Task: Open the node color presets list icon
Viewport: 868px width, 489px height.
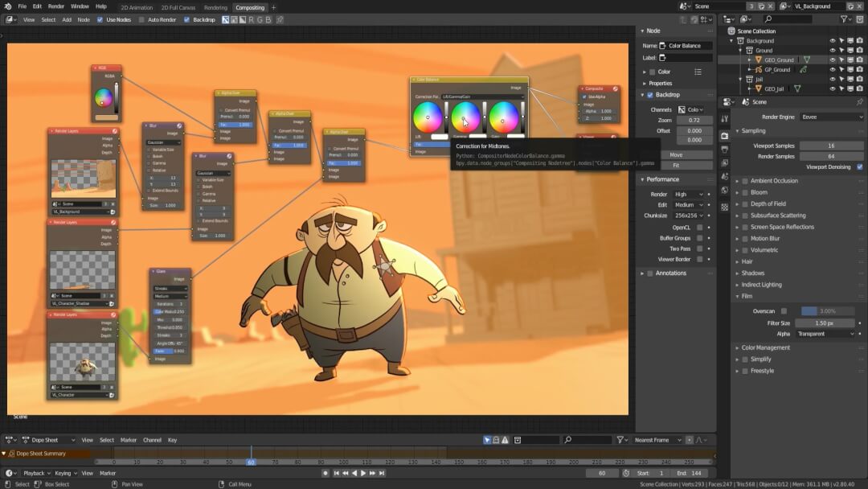Action: (698, 72)
